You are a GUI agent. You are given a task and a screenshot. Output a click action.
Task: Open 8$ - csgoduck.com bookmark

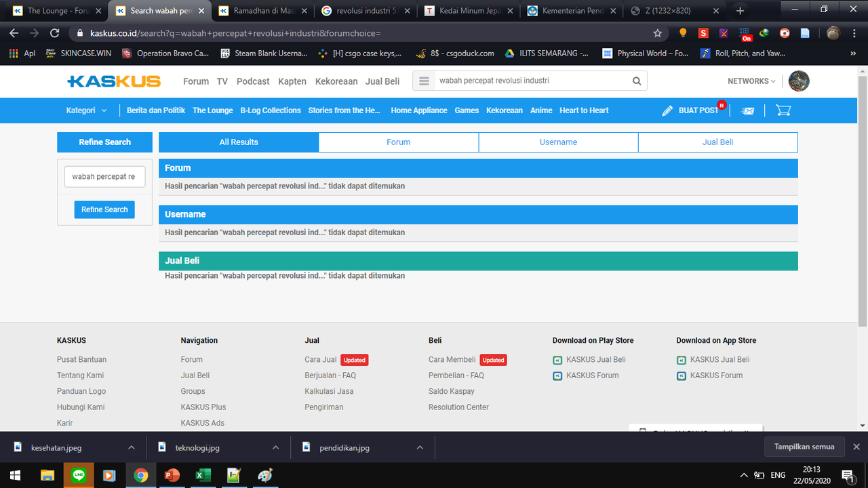[x=456, y=53]
